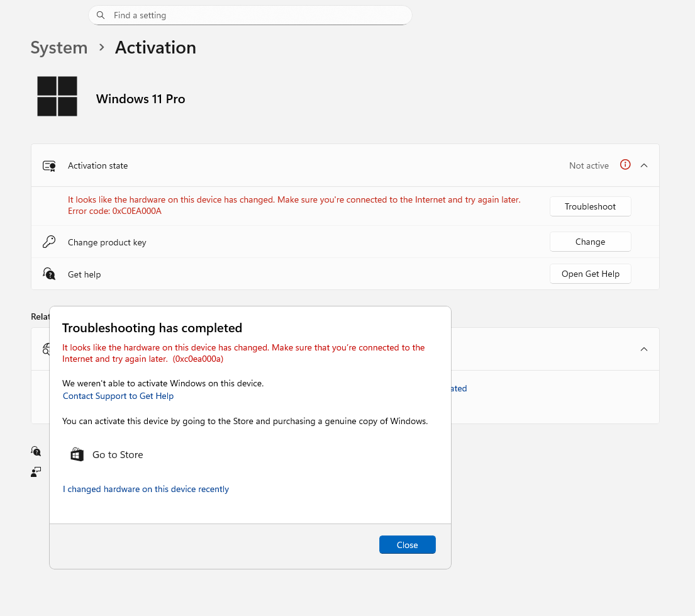The width and height of the screenshot is (695, 616).
Task: Click the Find a setting search field
Action: pyautogui.click(x=250, y=15)
